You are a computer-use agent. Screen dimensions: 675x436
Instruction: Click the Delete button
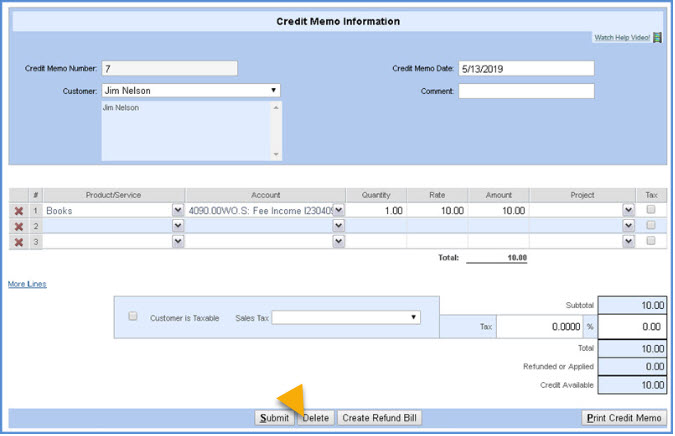[316, 418]
